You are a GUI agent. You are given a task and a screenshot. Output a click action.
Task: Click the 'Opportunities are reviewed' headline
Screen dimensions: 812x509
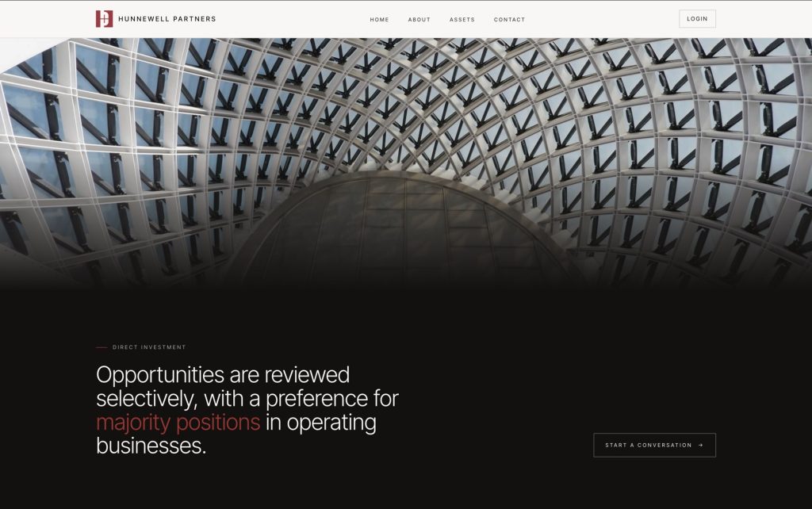(247, 410)
